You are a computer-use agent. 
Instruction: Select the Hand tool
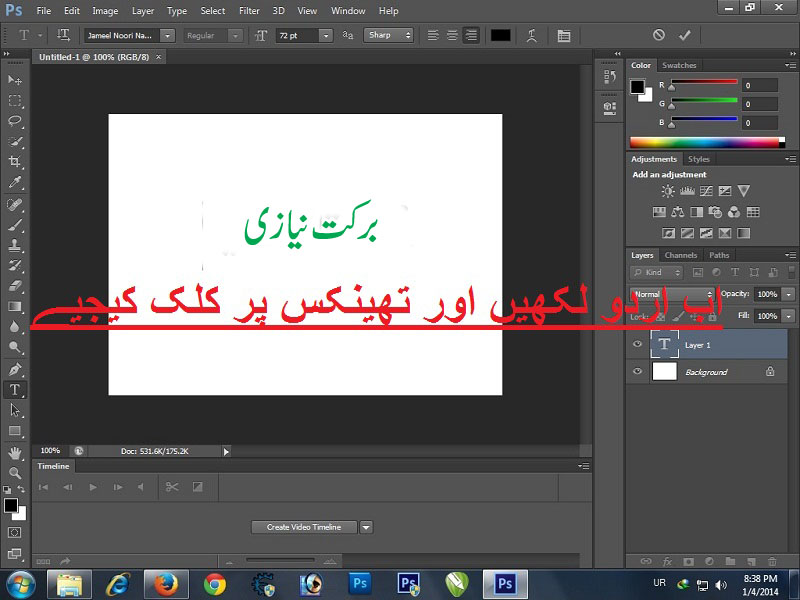(15, 453)
